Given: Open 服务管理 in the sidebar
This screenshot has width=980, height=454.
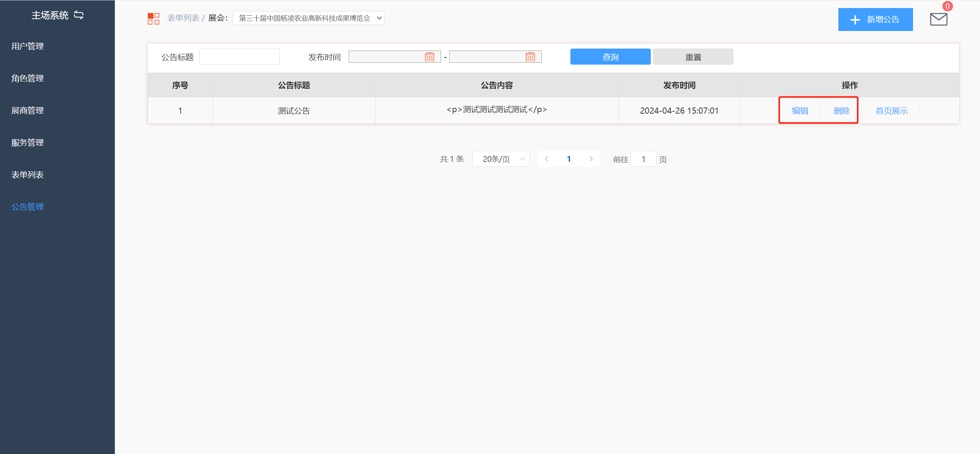Looking at the screenshot, I should point(28,143).
